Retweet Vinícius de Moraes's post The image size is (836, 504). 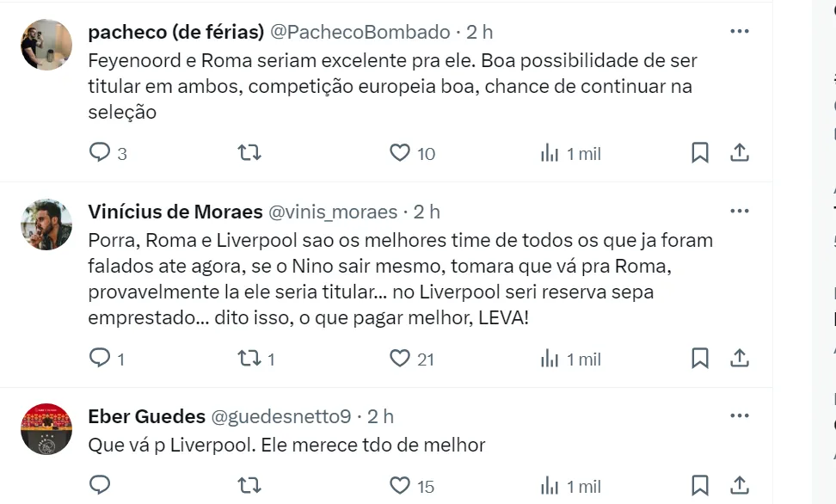click(x=249, y=359)
